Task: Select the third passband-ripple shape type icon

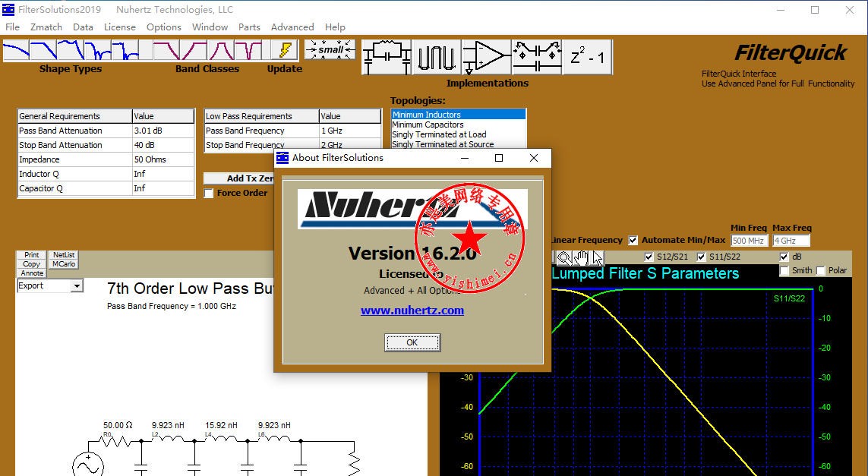Action: click(71, 50)
